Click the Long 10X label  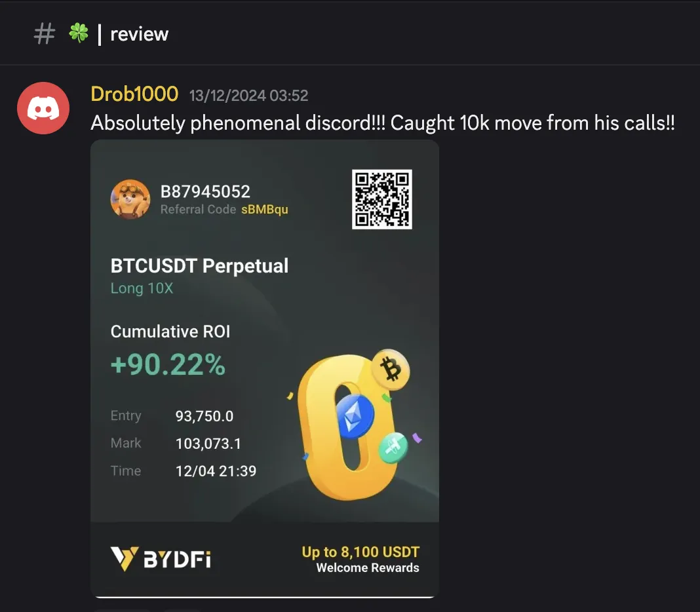[x=142, y=288]
